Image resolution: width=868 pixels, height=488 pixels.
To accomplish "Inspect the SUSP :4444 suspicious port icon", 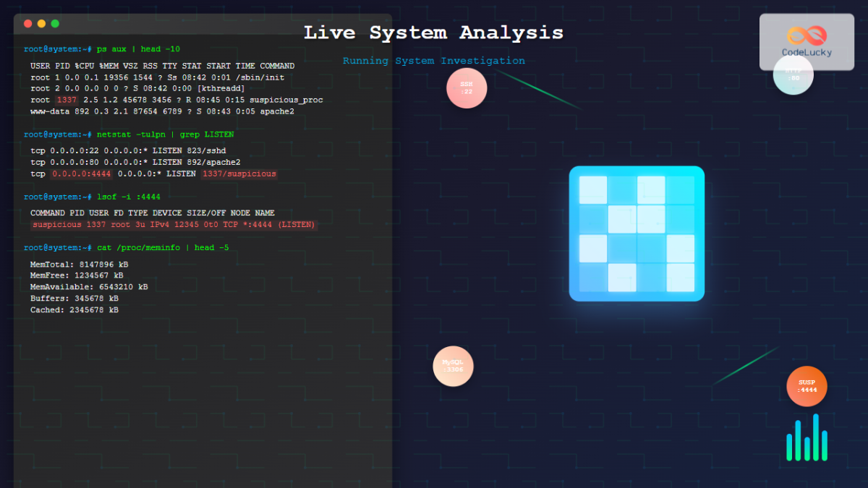I will [x=806, y=386].
